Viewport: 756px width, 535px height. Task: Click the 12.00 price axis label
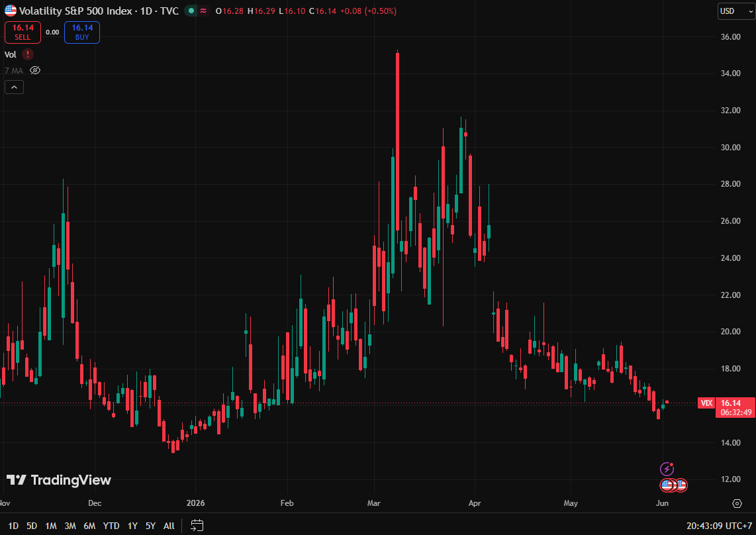pos(730,479)
